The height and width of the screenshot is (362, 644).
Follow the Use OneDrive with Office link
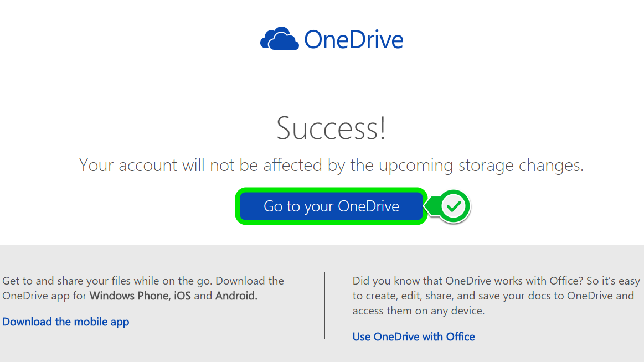tap(414, 337)
